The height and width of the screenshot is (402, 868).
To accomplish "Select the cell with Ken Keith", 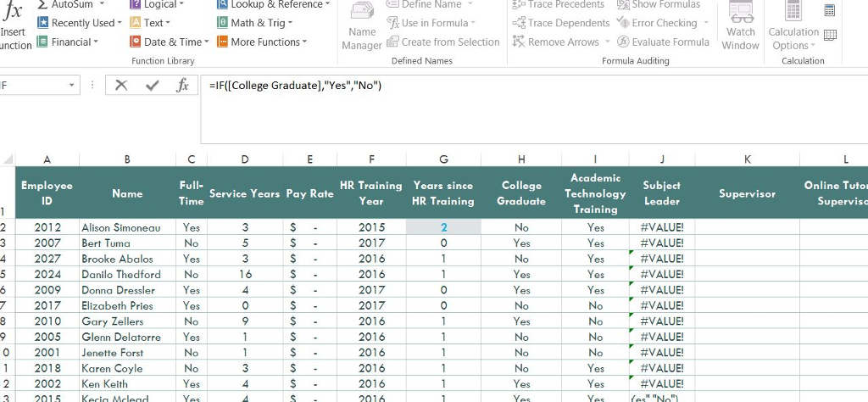I will [x=127, y=383].
